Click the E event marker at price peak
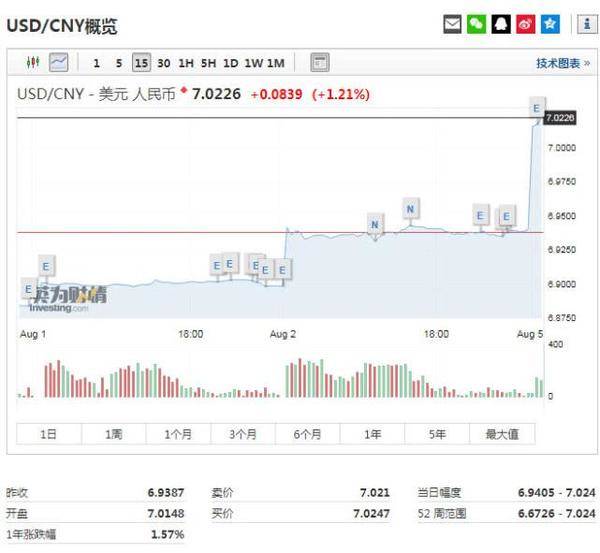600x553 pixels. tap(537, 107)
